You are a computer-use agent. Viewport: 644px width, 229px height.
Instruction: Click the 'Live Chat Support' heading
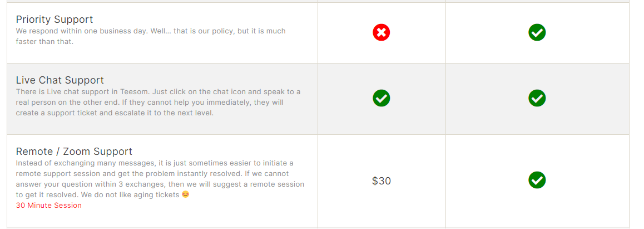[60, 80]
